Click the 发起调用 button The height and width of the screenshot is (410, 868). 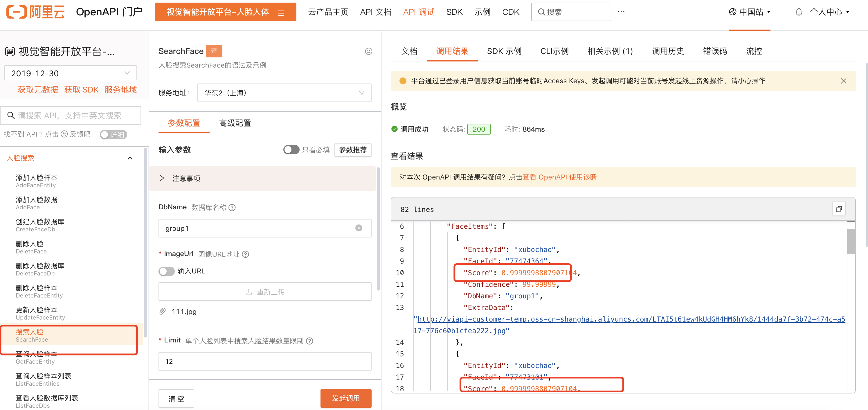coord(345,398)
